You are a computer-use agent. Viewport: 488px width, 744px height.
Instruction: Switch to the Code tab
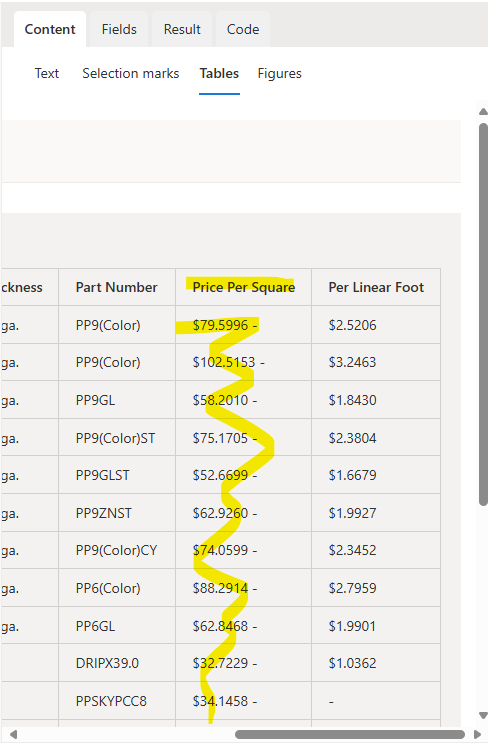pos(243,29)
